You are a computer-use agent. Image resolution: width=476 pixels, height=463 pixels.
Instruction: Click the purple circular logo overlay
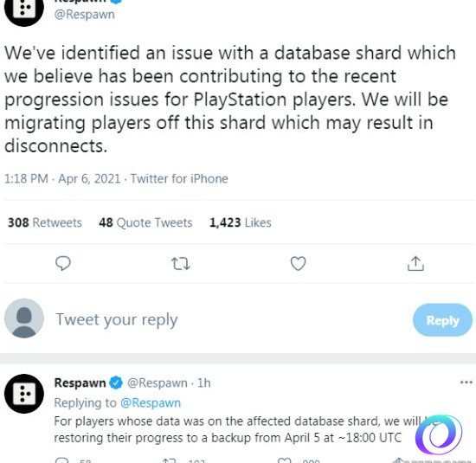tap(439, 434)
